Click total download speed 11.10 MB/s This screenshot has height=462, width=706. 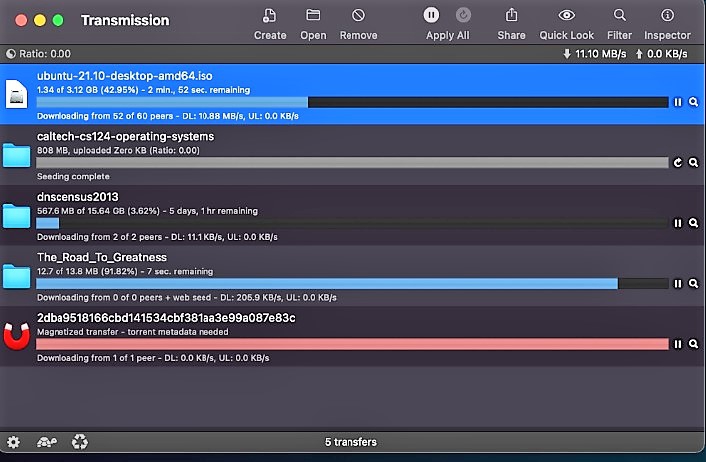[594, 54]
